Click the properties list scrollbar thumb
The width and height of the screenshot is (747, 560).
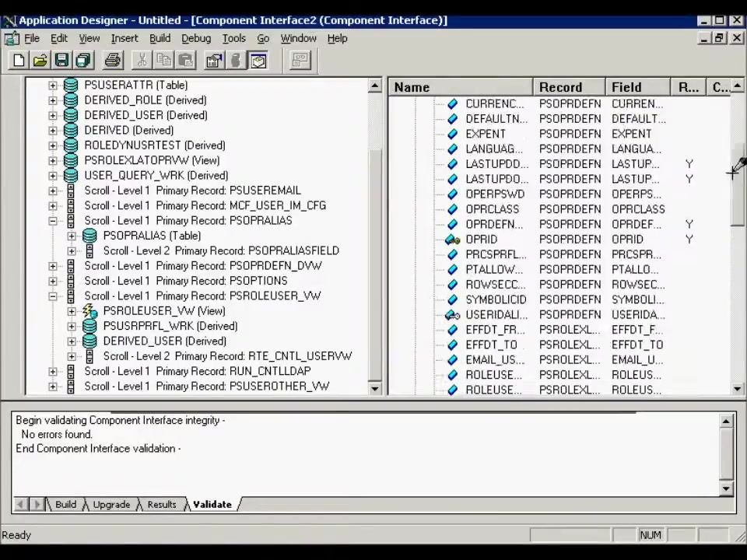point(737,185)
